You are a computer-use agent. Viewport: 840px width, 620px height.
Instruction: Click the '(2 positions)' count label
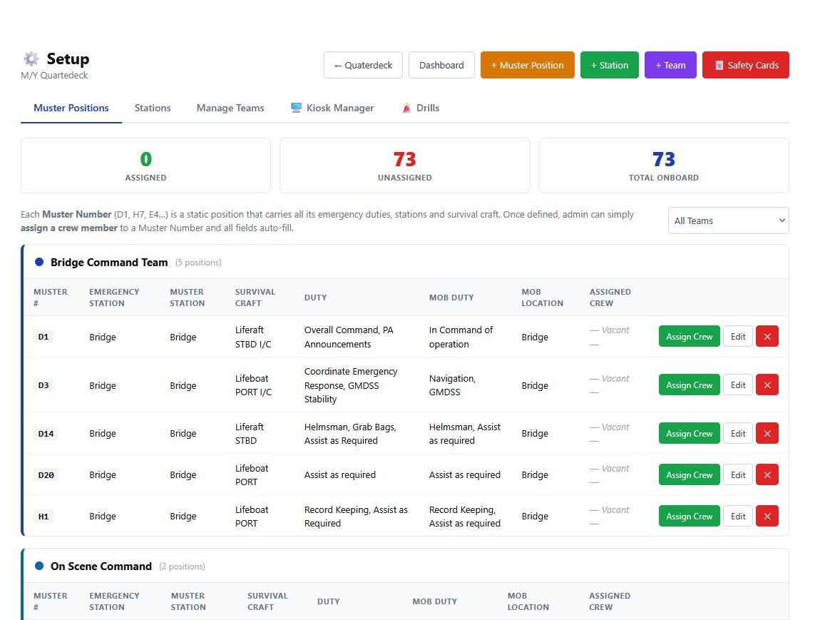pos(182,566)
